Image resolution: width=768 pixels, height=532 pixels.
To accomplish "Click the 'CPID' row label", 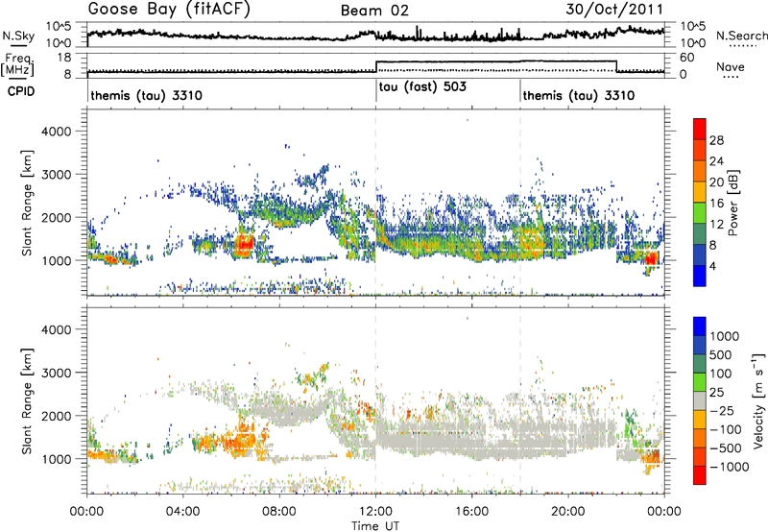I will coord(21,91).
